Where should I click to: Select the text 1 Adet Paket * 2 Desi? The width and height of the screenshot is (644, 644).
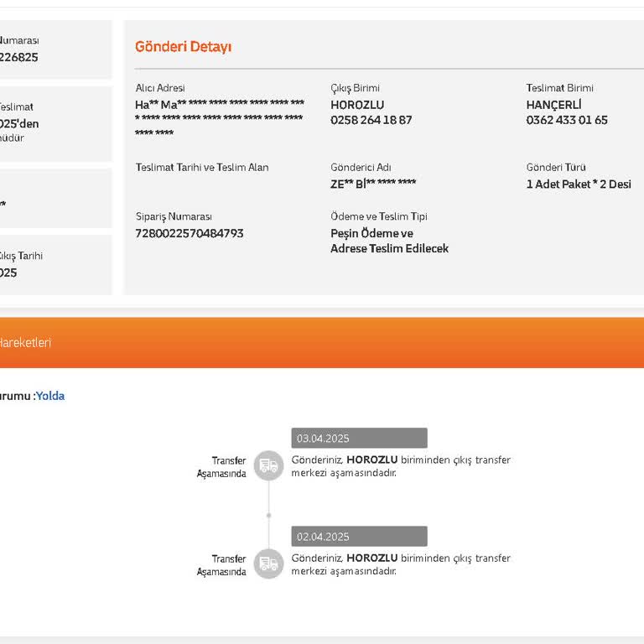coord(579,184)
